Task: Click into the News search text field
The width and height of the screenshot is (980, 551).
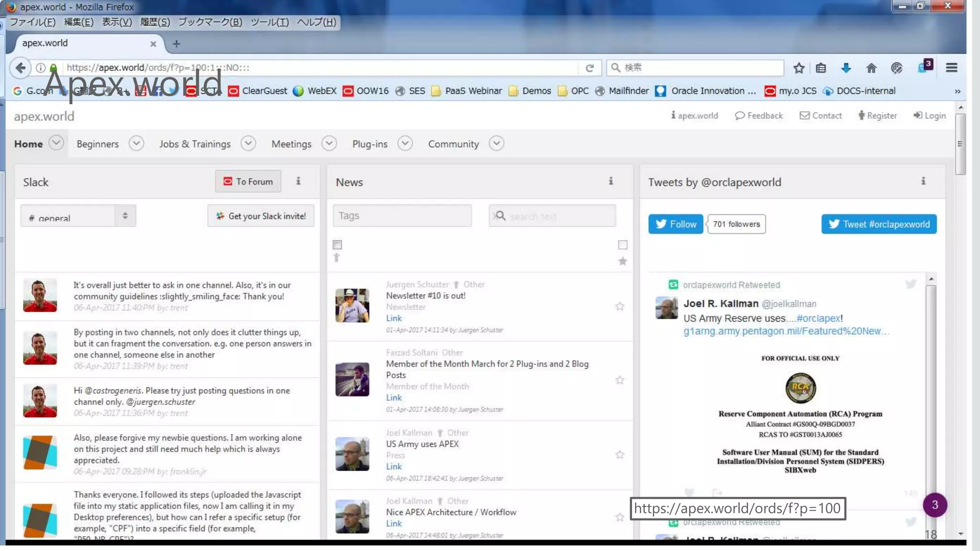Action: [x=552, y=216]
